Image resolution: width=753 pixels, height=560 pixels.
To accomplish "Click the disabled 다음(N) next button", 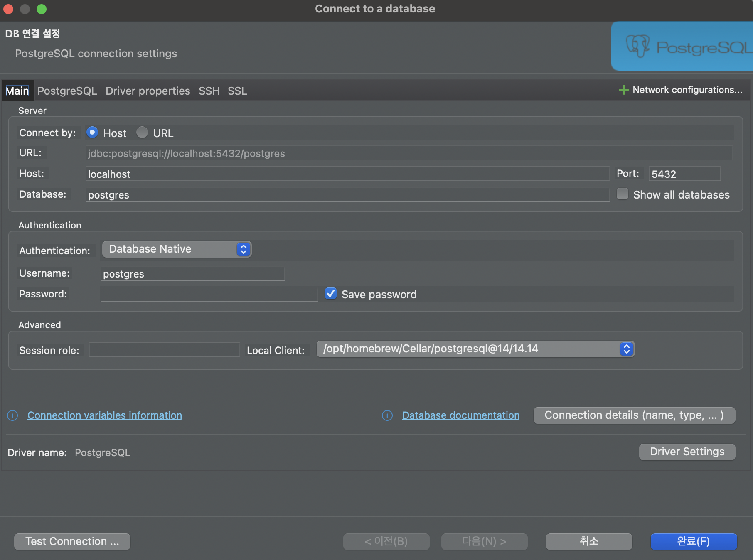I will [485, 542].
